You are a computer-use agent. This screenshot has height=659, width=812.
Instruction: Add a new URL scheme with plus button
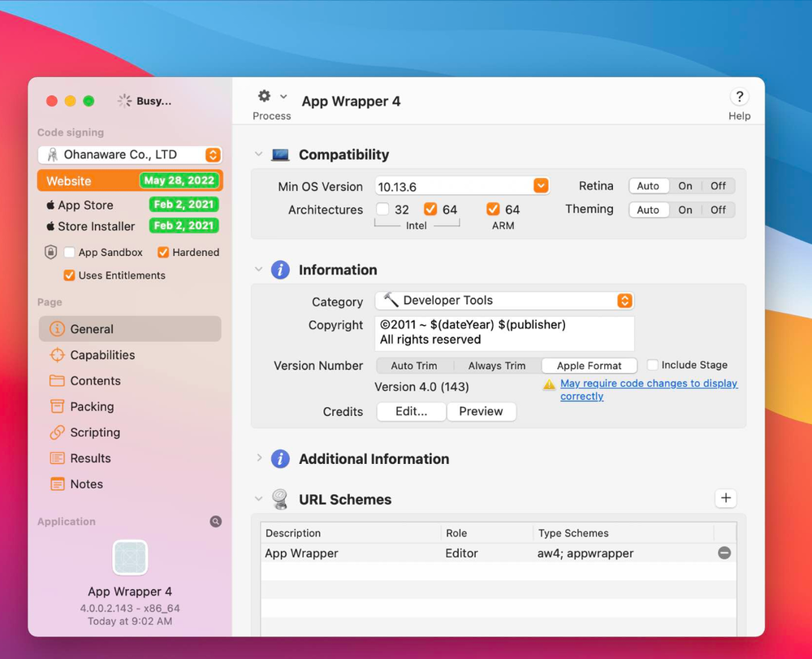[x=725, y=498]
